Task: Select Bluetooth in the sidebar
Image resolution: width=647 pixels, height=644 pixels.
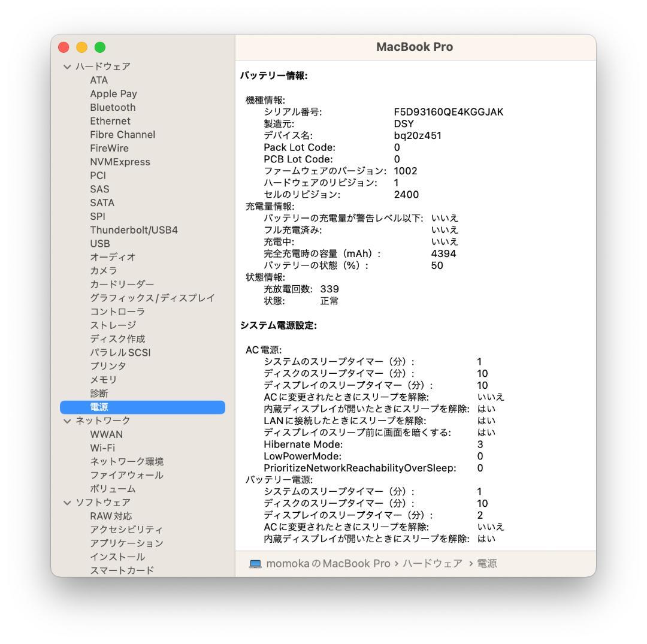Action: click(x=112, y=107)
